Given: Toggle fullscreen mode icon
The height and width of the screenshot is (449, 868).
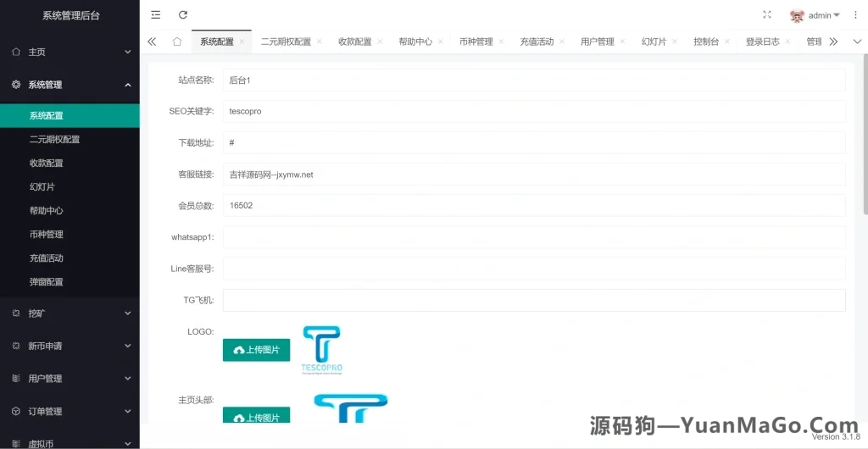Looking at the screenshot, I should click(x=766, y=15).
